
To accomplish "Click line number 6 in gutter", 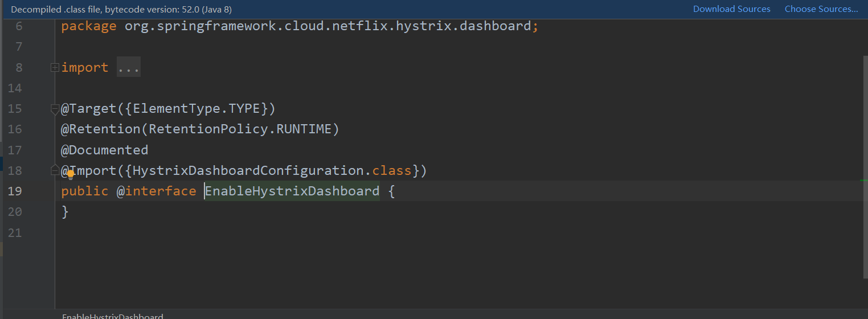I will tap(19, 26).
